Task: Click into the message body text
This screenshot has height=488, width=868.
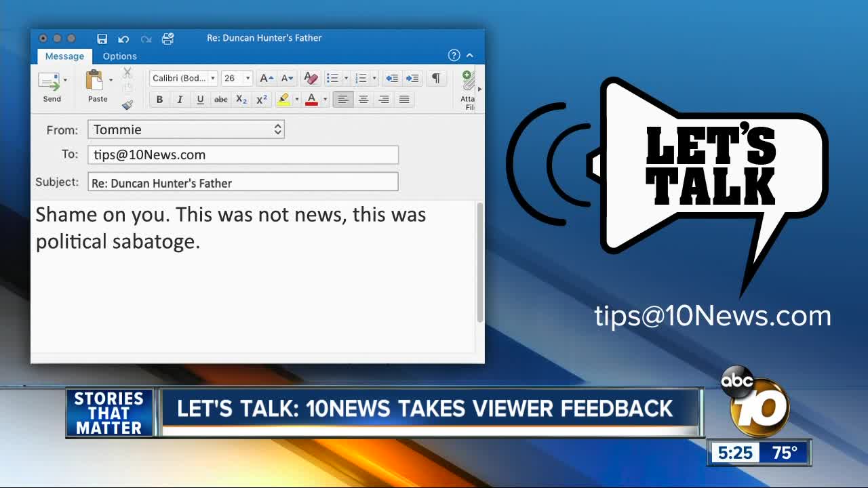Action: point(231,228)
